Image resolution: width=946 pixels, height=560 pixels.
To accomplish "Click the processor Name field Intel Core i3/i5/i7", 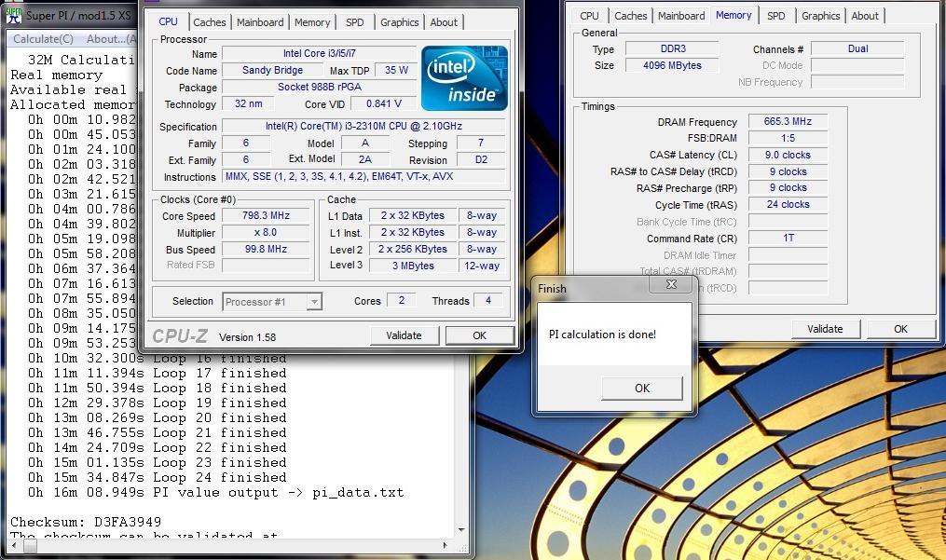I will [319, 53].
